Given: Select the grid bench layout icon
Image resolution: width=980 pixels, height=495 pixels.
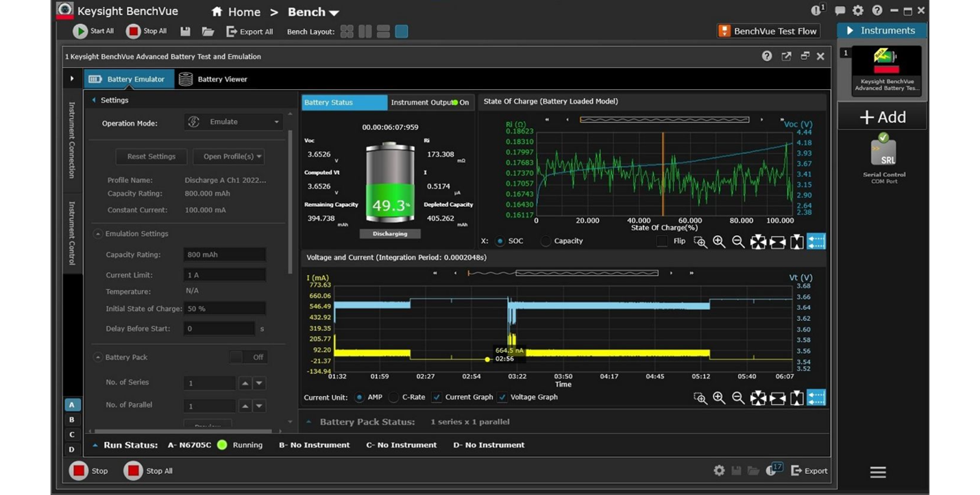Looking at the screenshot, I should 347,32.
